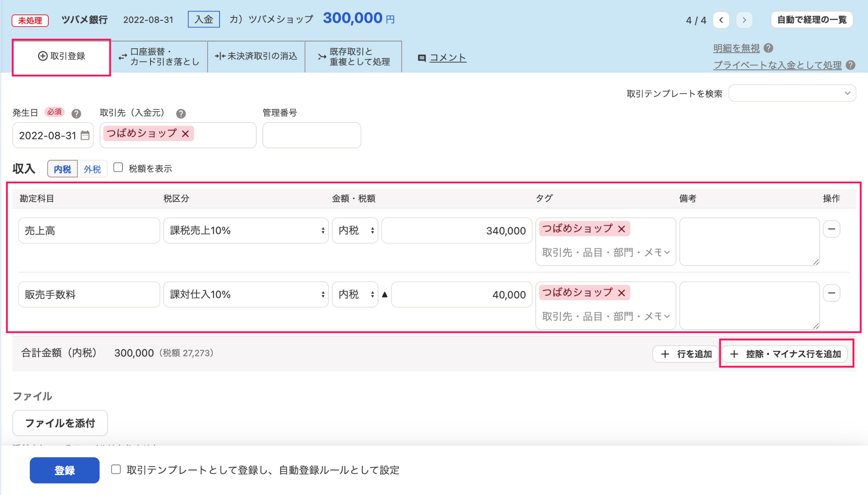Toggle 税額を表示 checkbox
The image size is (868, 495).
coord(118,167)
